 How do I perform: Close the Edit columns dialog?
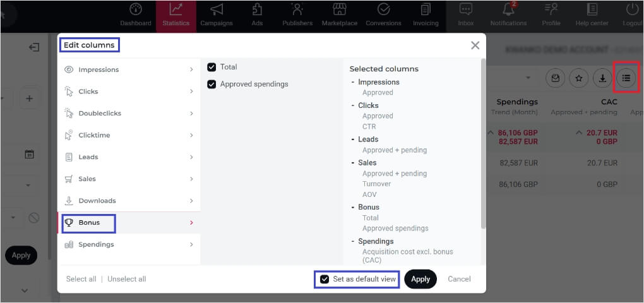tap(475, 45)
